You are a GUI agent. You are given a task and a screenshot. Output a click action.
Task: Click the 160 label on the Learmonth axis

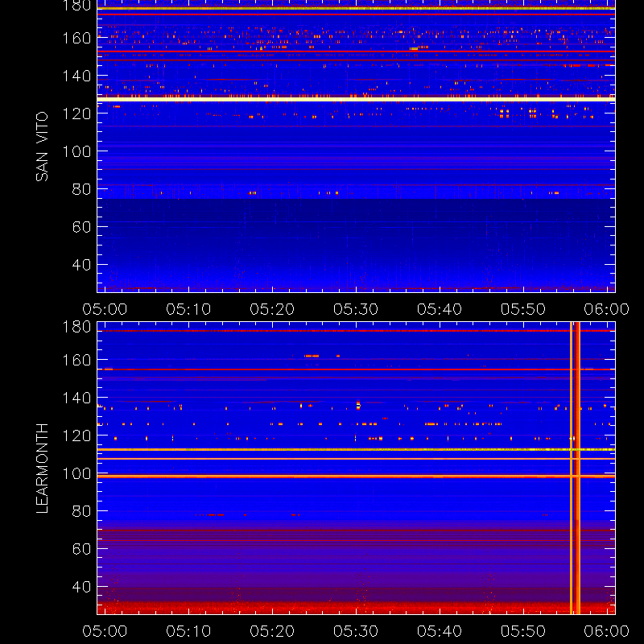coord(76,360)
